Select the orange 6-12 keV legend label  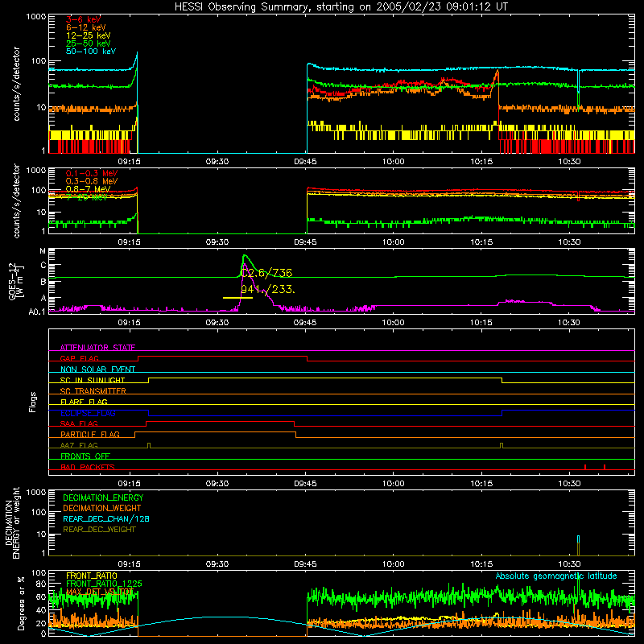pos(85,27)
